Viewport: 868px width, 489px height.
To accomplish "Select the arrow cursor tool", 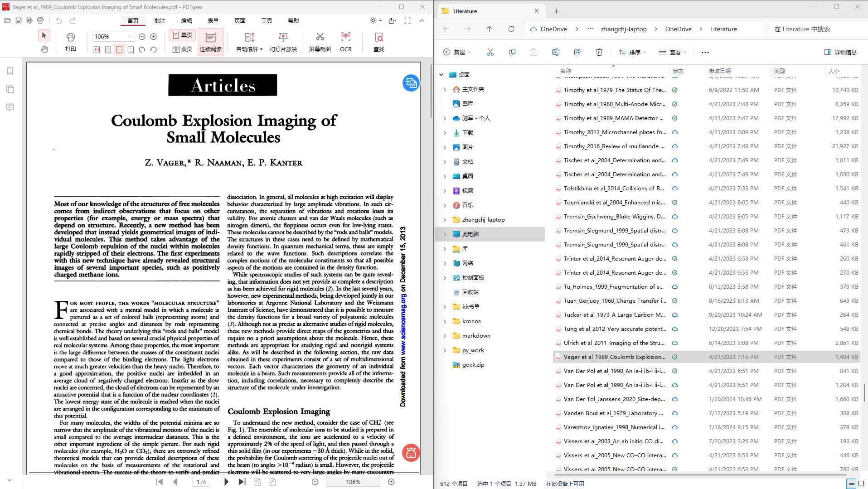I will click(x=44, y=35).
